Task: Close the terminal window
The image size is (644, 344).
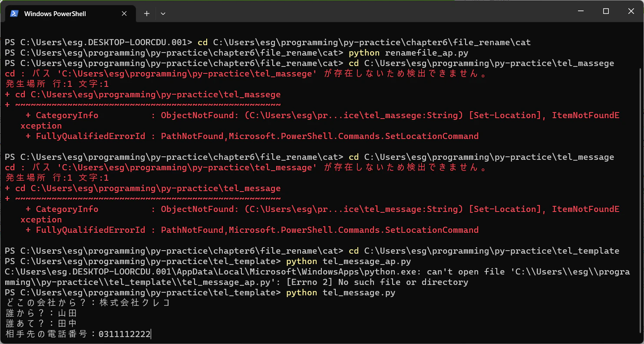Action: pos(631,11)
